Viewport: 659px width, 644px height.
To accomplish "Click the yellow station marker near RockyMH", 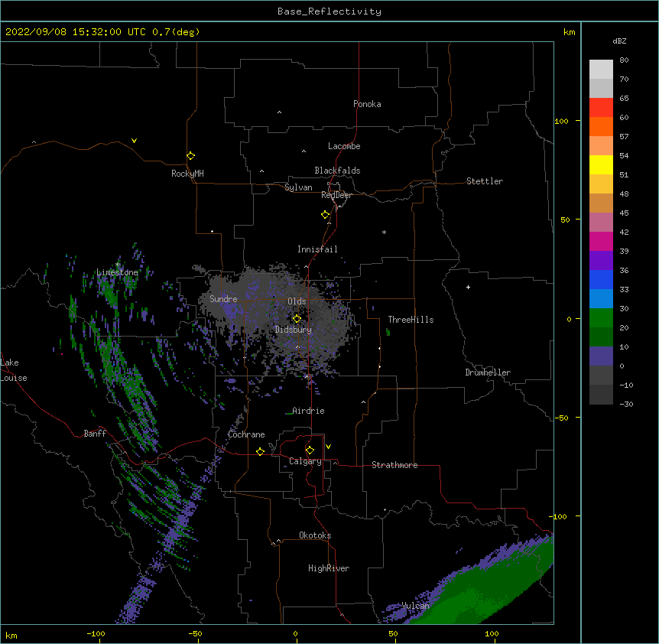I will (190, 155).
